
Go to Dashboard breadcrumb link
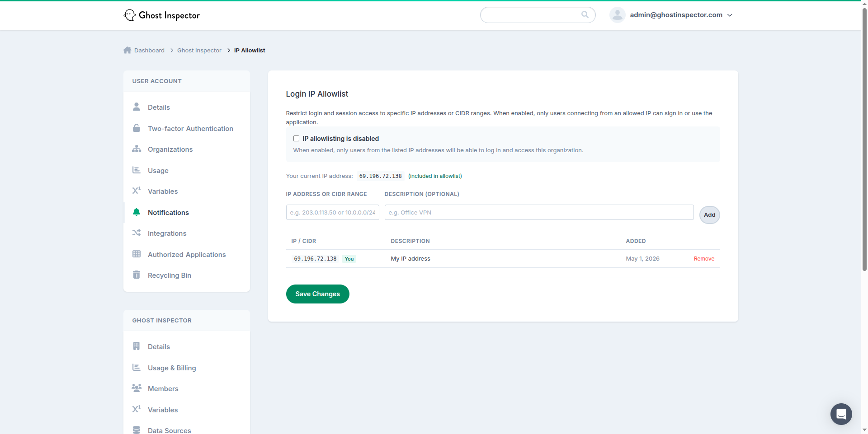(x=149, y=51)
